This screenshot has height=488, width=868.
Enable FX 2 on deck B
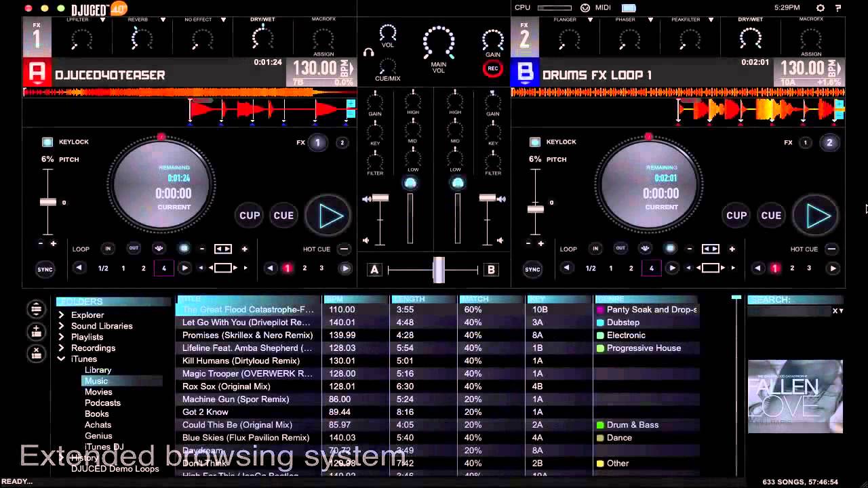(x=829, y=142)
